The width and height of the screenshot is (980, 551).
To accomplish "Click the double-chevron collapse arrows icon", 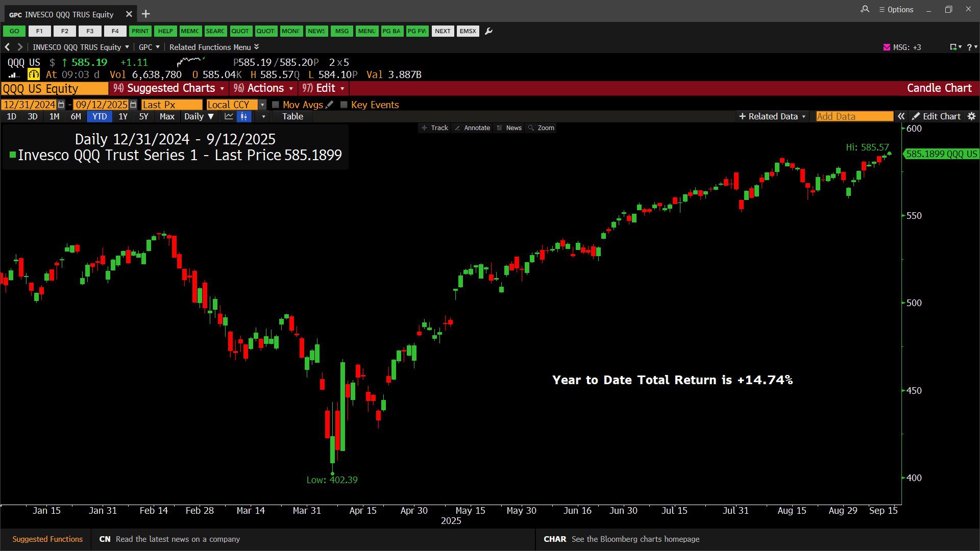I will (901, 116).
